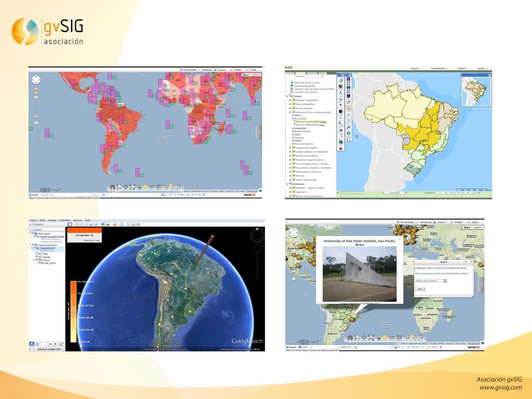Switch to the Satélite view on the top-left map
Image resolution: width=532 pixels, height=399 pixels.
point(256,75)
